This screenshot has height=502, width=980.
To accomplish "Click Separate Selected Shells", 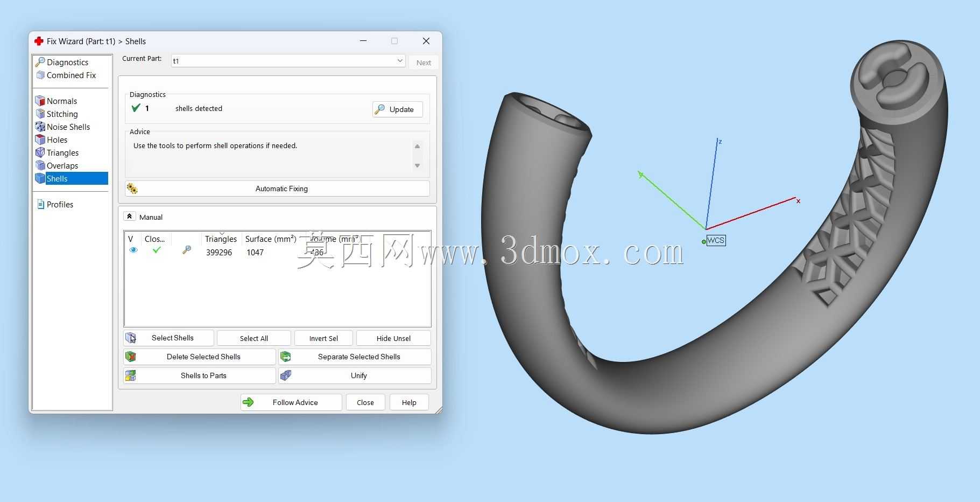I will (x=355, y=357).
